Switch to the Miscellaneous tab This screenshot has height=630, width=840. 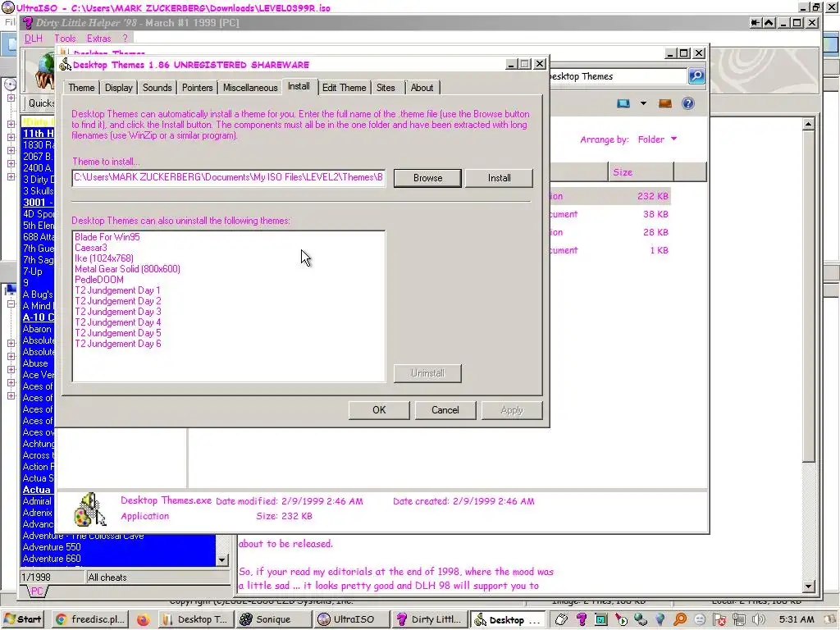[x=250, y=88]
